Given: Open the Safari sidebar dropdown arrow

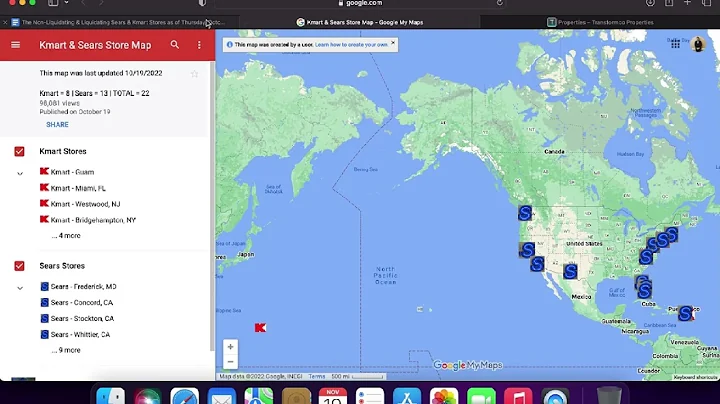Looking at the screenshot, I should pos(67,3).
